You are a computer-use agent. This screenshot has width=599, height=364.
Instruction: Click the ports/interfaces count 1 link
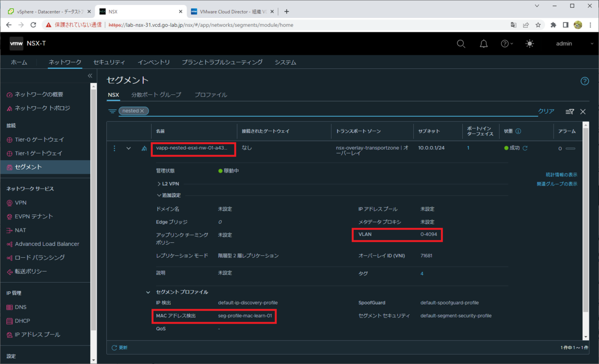[x=468, y=148]
